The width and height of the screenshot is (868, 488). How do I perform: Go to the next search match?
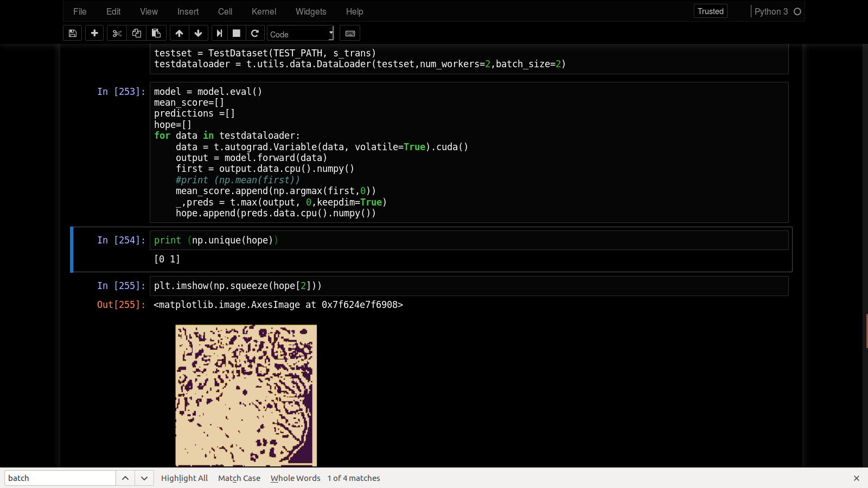144,478
